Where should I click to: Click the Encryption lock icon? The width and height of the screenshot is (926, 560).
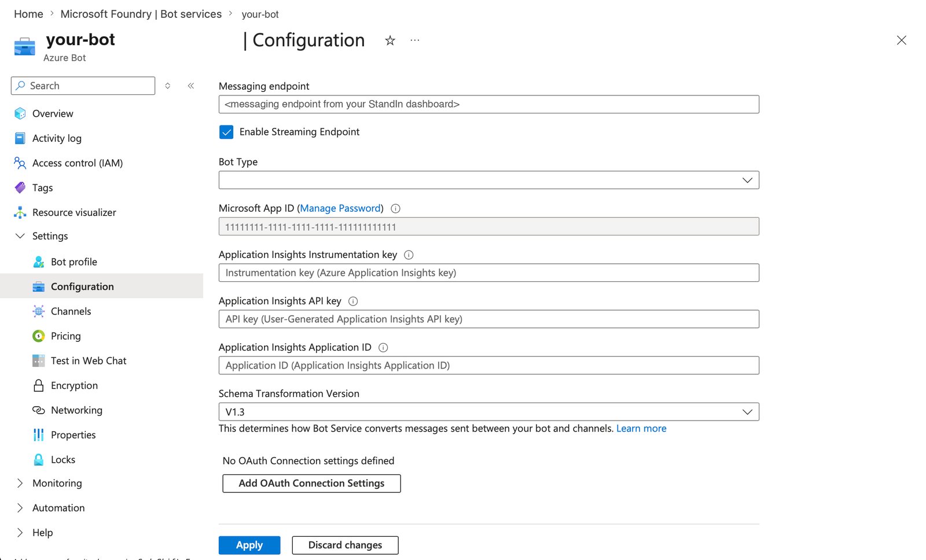(x=39, y=385)
